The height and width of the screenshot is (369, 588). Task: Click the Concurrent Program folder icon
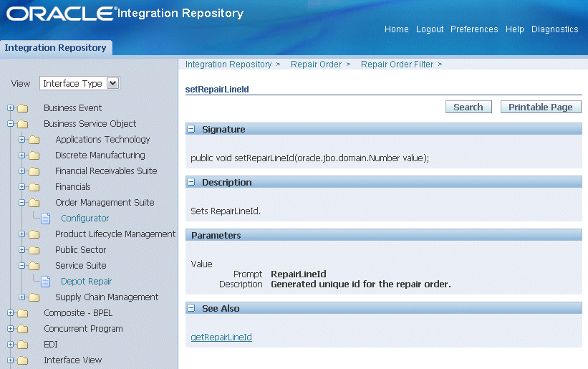click(x=23, y=329)
